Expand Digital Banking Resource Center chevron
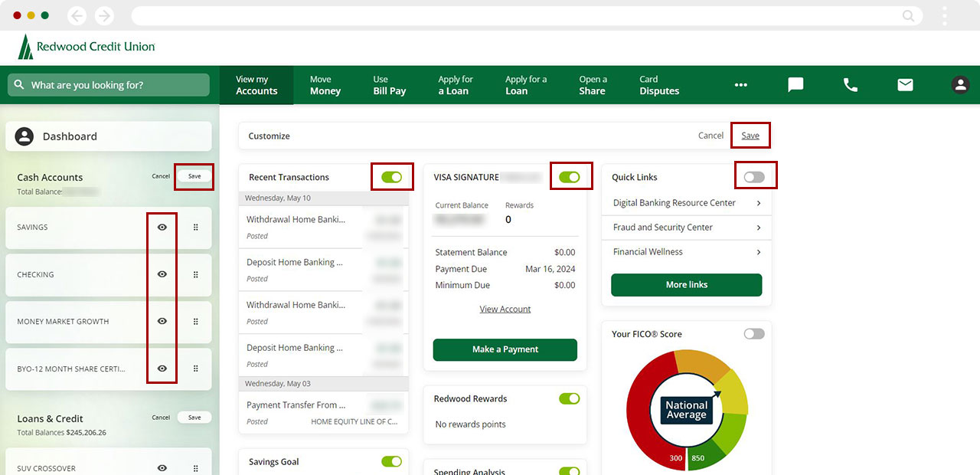The height and width of the screenshot is (475, 980). tap(759, 203)
